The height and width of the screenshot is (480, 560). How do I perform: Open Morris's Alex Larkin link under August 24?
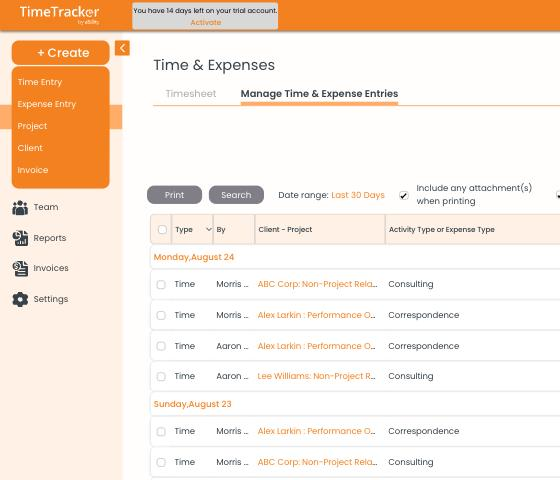(316, 315)
